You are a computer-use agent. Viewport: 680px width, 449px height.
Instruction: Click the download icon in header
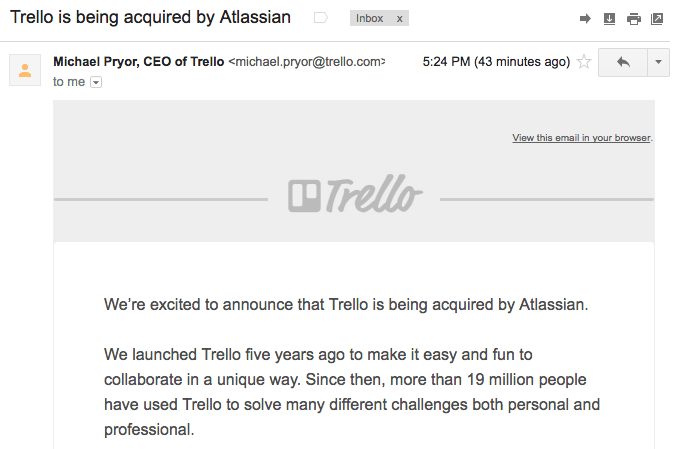(x=610, y=19)
